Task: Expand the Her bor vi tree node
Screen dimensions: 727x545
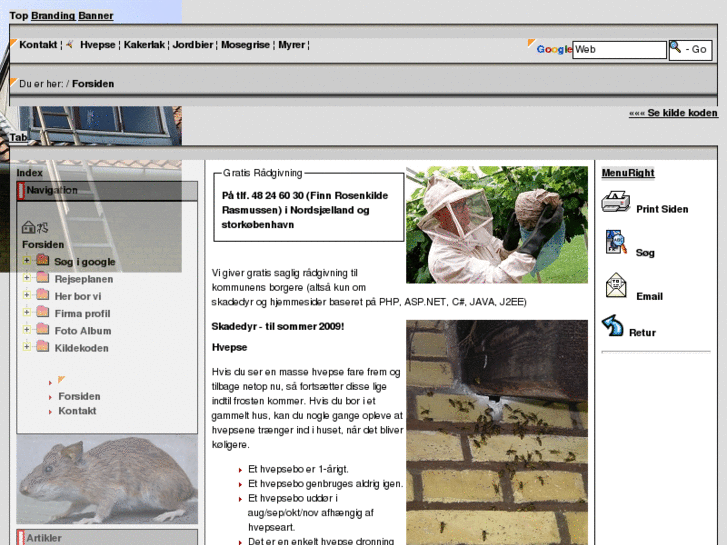Action: click(x=27, y=295)
